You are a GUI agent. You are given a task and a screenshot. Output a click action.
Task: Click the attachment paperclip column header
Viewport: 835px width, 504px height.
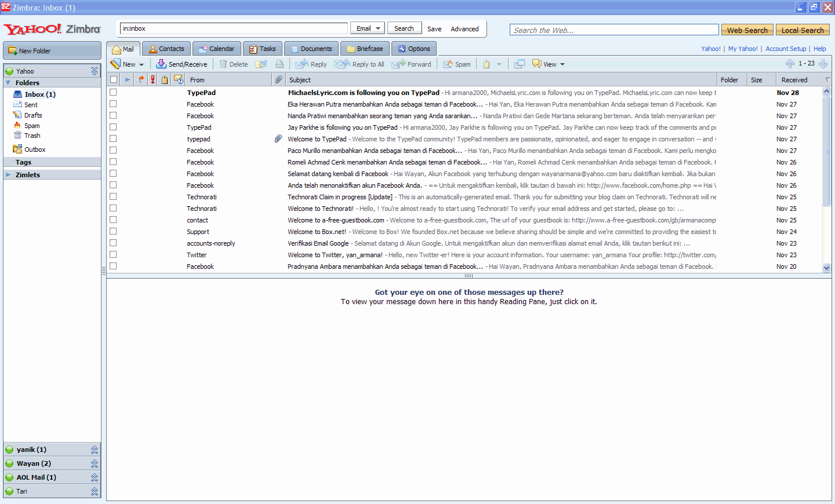279,79
